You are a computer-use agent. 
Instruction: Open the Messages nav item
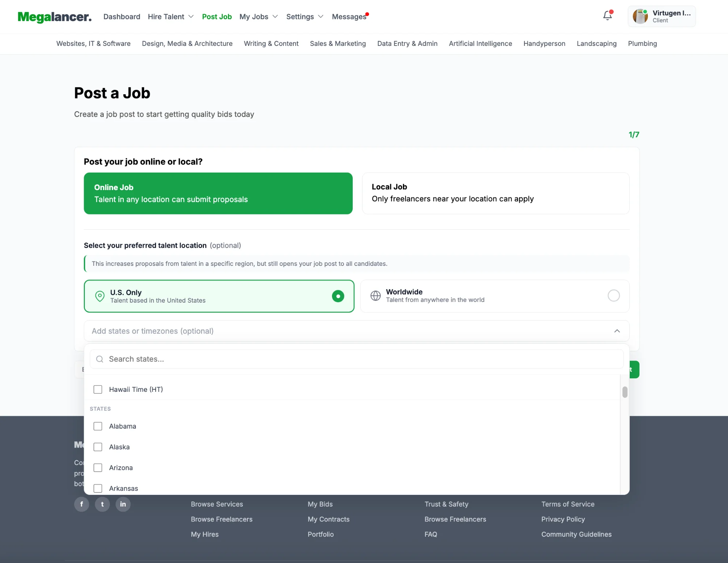[349, 17]
